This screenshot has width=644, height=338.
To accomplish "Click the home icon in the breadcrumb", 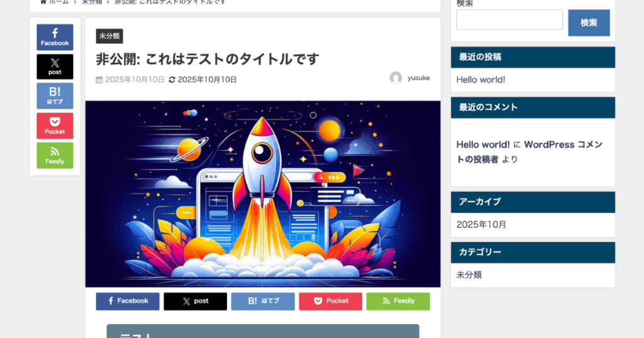I will [x=43, y=2].
